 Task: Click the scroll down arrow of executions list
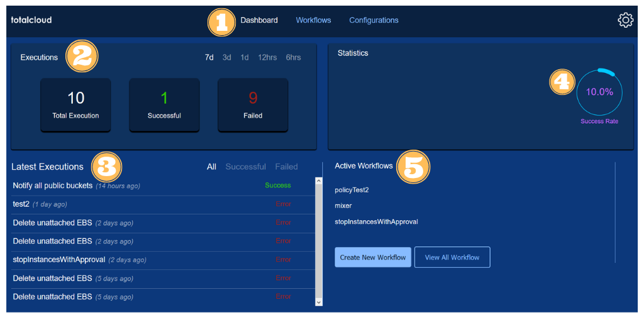click(x=319, y=302)
